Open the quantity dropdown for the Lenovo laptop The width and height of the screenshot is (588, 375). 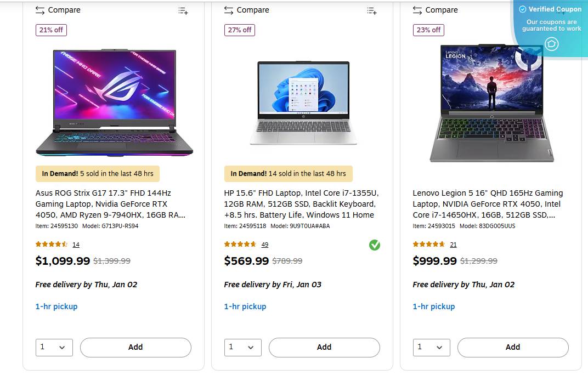[x=431, y=347]
